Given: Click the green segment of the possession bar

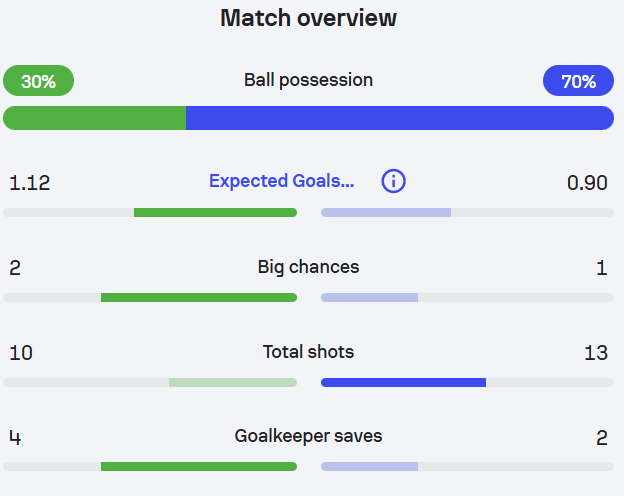Looking at the screenshot, I should 95,118.
